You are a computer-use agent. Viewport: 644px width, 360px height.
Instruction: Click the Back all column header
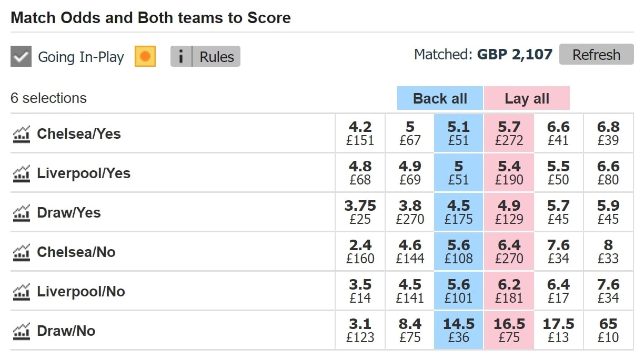pos(440,98)
